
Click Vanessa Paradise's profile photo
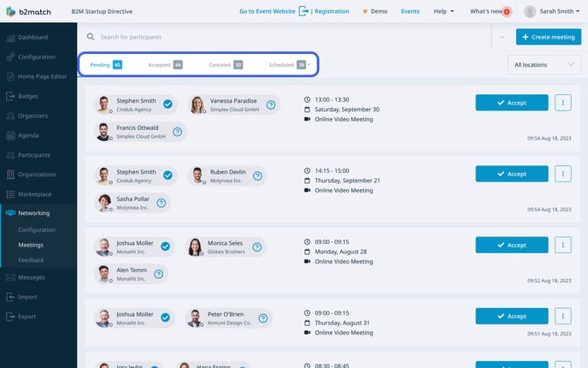pos(197,104)
